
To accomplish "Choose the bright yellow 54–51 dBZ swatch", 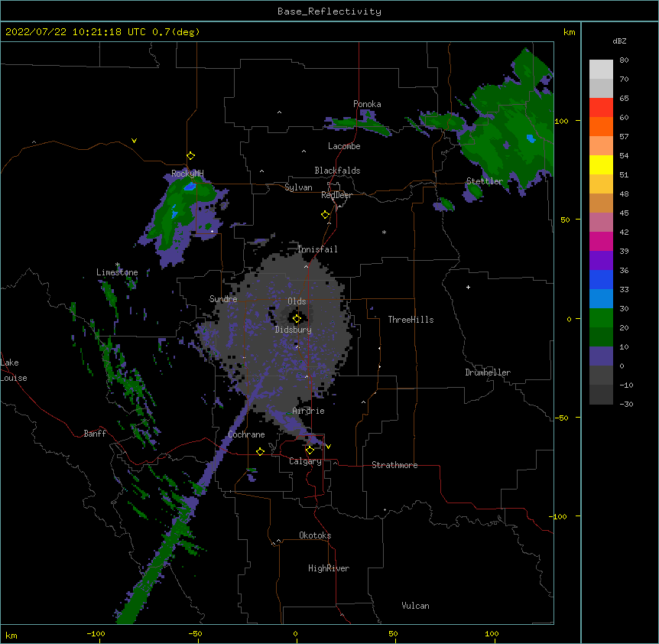I will [x=601, y=164].
